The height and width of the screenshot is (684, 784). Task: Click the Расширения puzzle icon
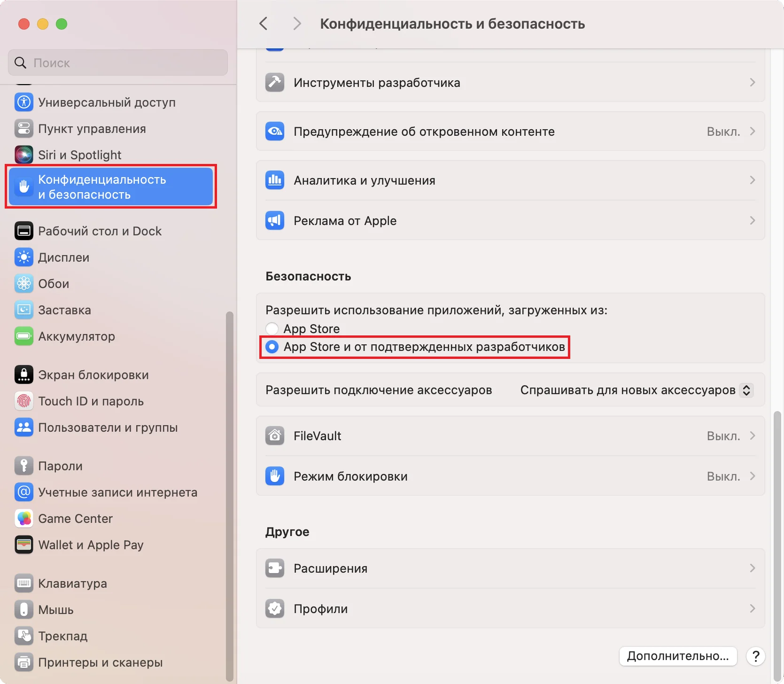[x=275, y=568]
